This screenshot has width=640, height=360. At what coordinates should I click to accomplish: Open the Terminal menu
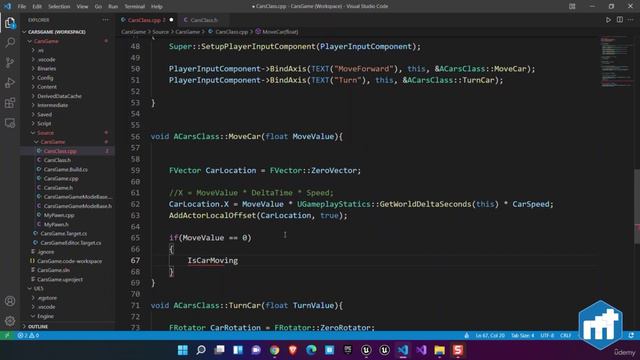(135, 7)
